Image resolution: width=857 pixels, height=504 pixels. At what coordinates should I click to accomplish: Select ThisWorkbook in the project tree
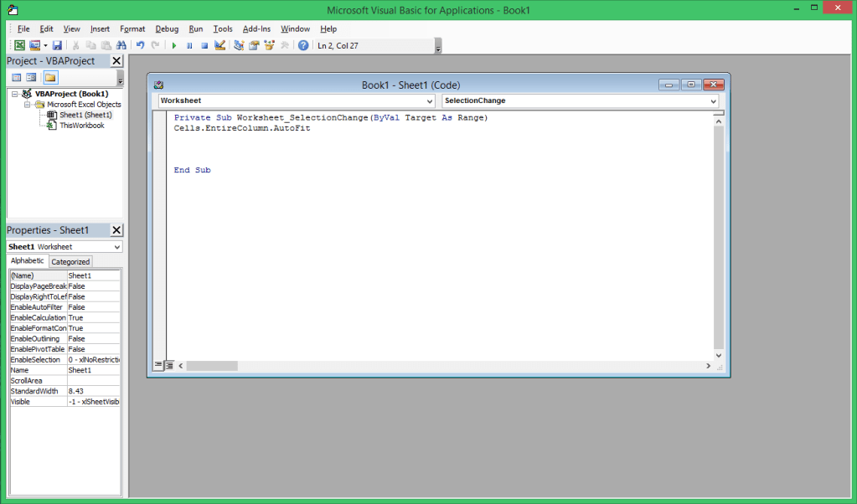[81, 126]
